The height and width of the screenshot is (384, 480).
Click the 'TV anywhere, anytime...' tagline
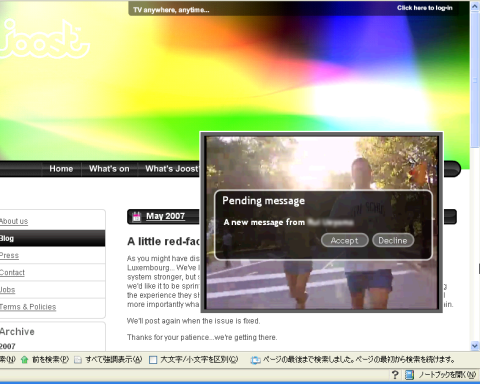point(171,10)
